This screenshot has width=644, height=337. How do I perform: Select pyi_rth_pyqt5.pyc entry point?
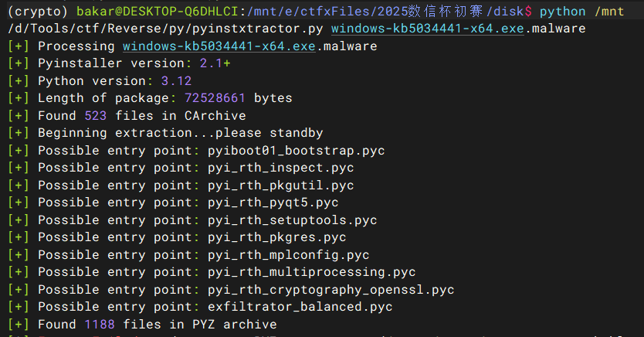273,203
